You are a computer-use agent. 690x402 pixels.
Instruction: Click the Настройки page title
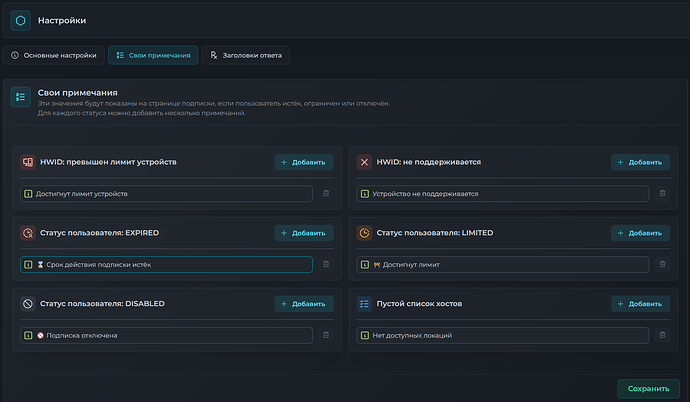62,21
